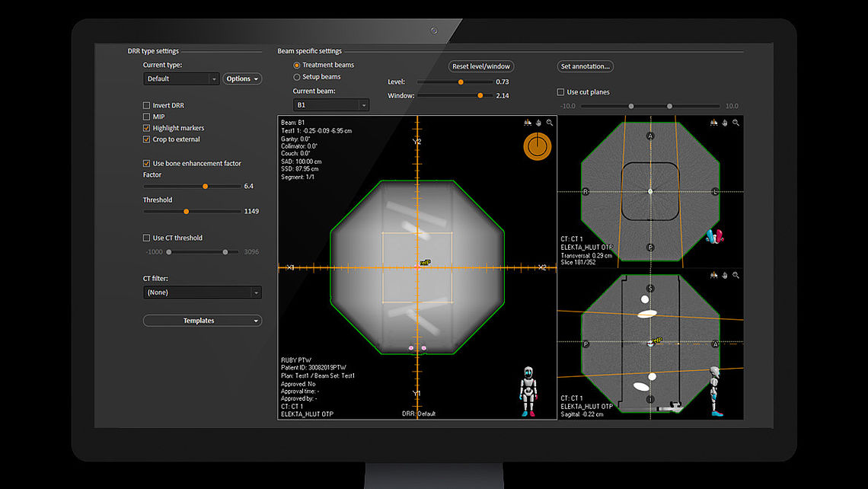Select the Setup beams radio button
868x489 pixels.
pos(297,76)
